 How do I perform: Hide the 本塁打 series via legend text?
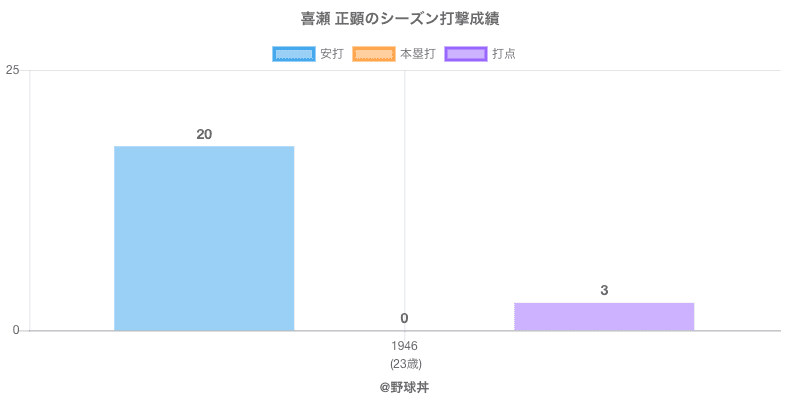pos(417,54)
